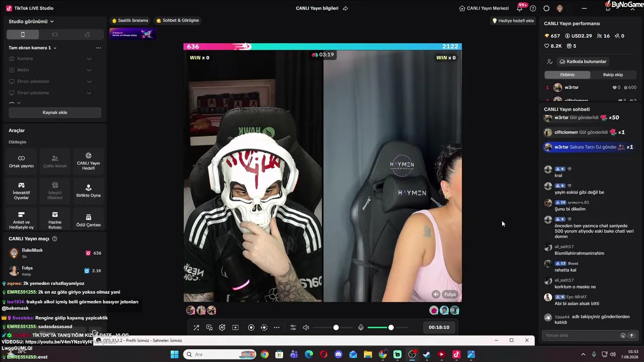Screen dimensions: 644x362
Task: Select the Rakip ekip tab
Action: (613, 75)
